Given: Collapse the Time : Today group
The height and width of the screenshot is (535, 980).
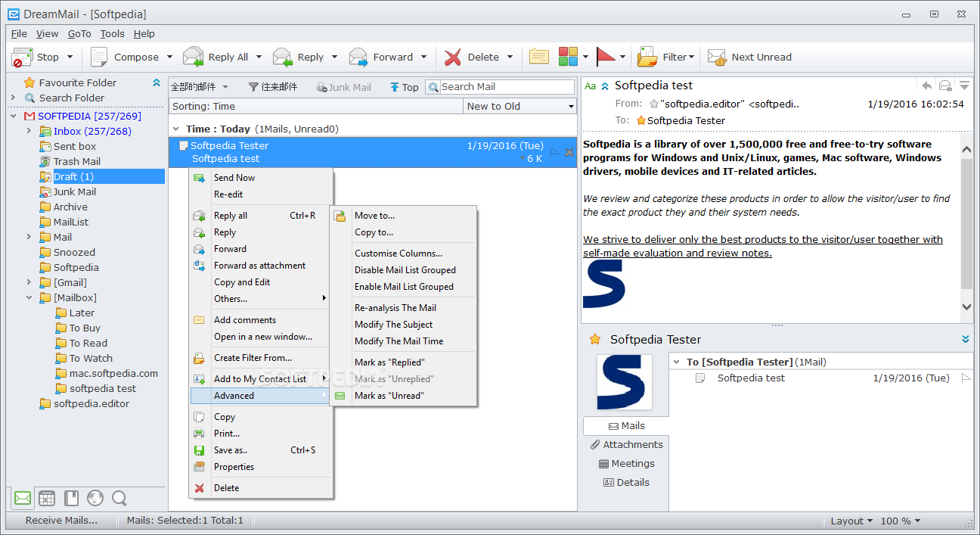Looking at the screenshot, I should [176, 129].
